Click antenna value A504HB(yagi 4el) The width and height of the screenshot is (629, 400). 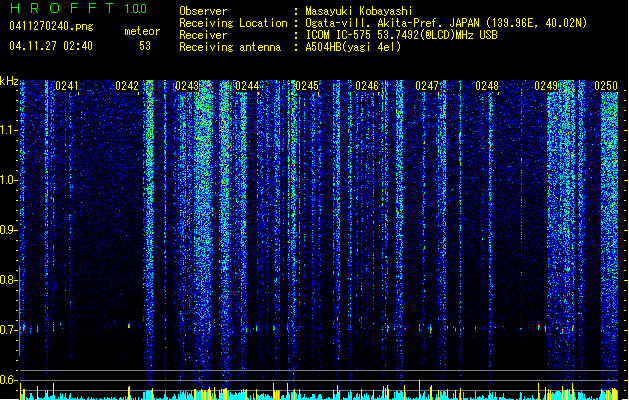click(353, 47)
